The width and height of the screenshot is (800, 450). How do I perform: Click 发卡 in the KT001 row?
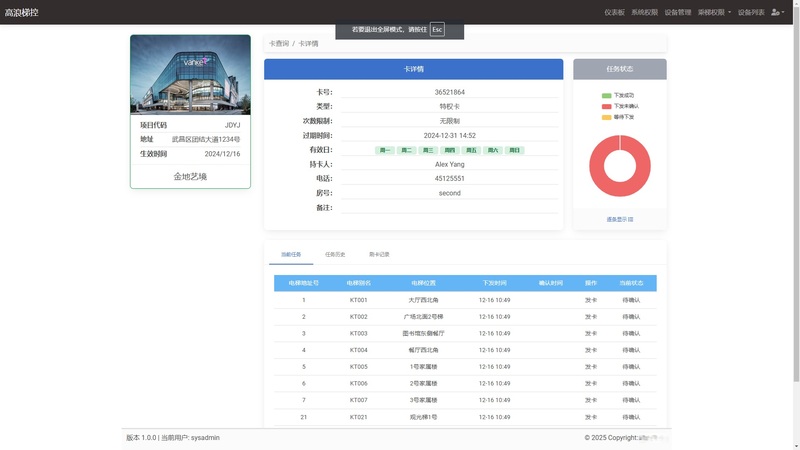[x=591, y=300]
